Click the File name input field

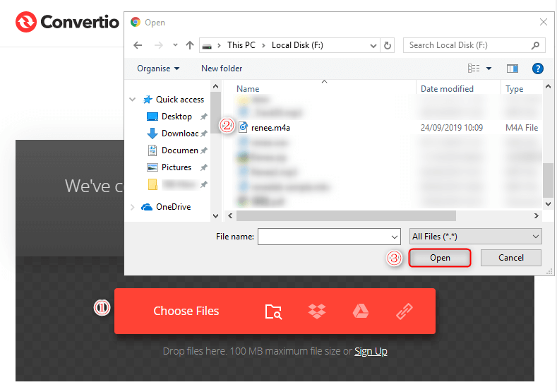click(x=329, y=237)
